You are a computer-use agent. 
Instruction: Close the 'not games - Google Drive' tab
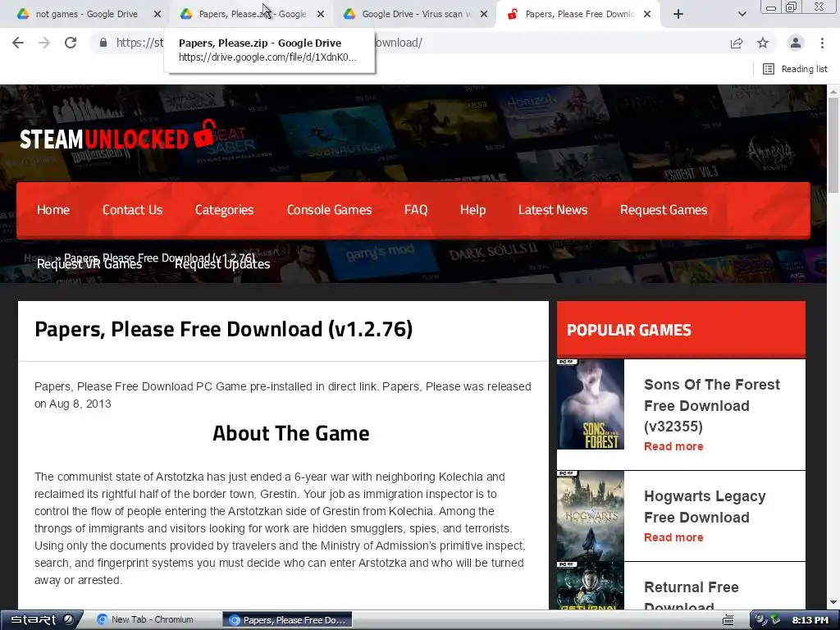tap(157, 15)
